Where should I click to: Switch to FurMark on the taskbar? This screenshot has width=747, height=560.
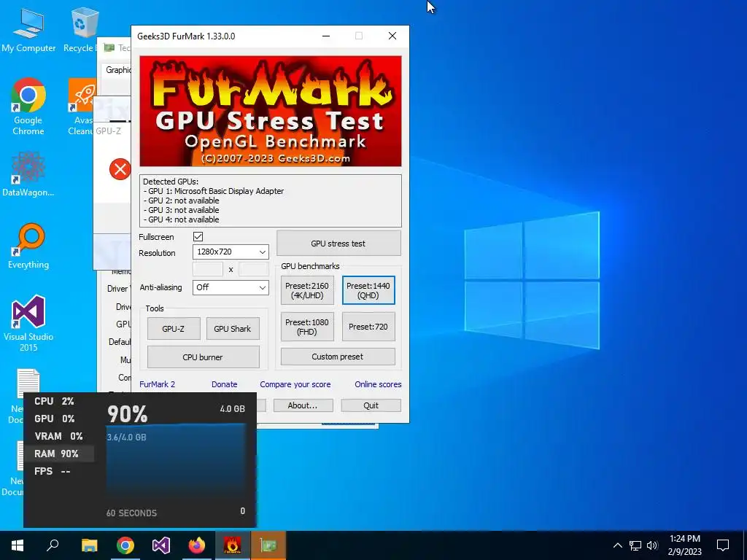(x=233, y=545)
